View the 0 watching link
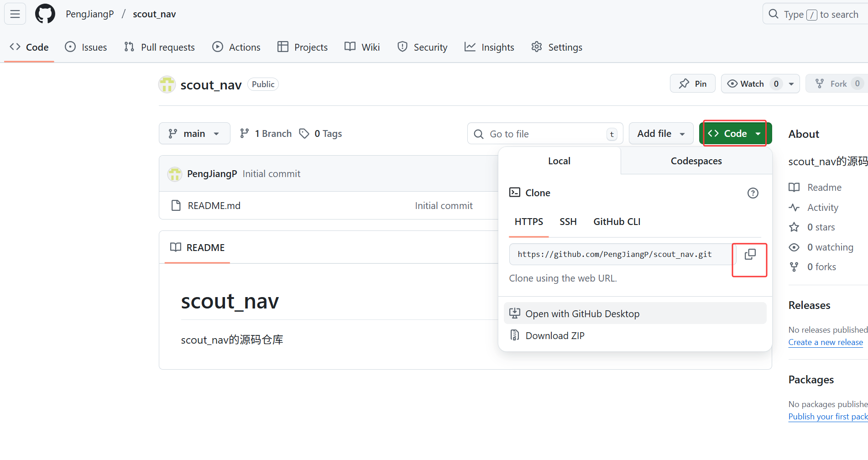This screenshot has height=460, width=868. (x=821, y=247)
